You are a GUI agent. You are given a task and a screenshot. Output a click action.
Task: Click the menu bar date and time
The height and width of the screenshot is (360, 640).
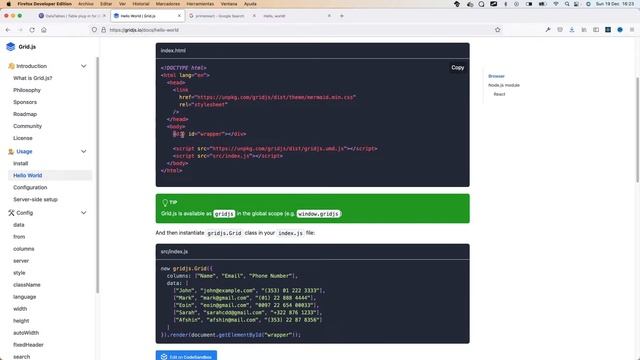pos(615,4)
